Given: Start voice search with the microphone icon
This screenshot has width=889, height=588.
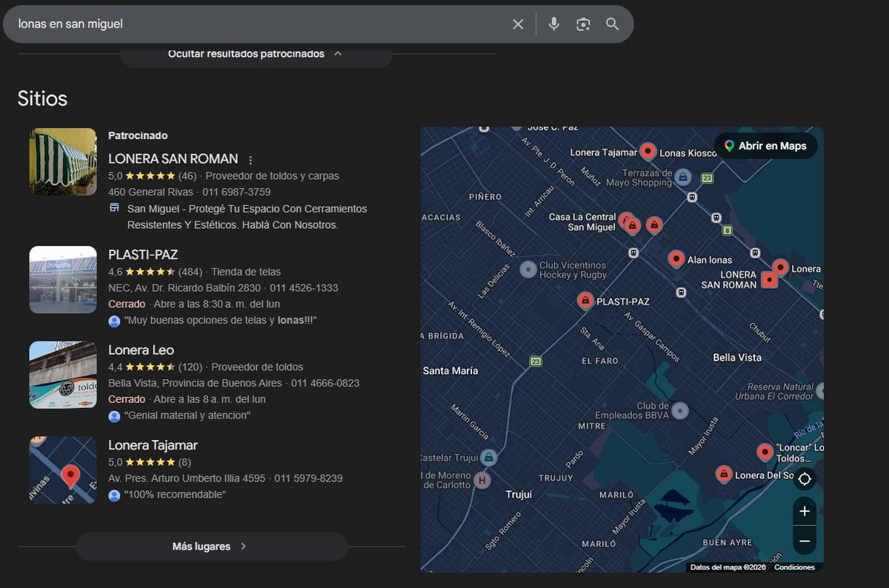Looking at the screenshot, I should coord(553,24).
